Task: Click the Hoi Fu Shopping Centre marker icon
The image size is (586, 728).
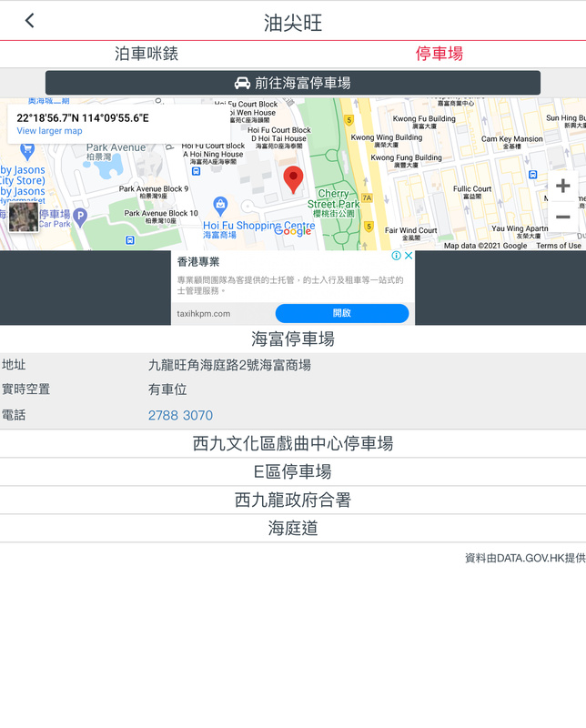Action: 220,207
